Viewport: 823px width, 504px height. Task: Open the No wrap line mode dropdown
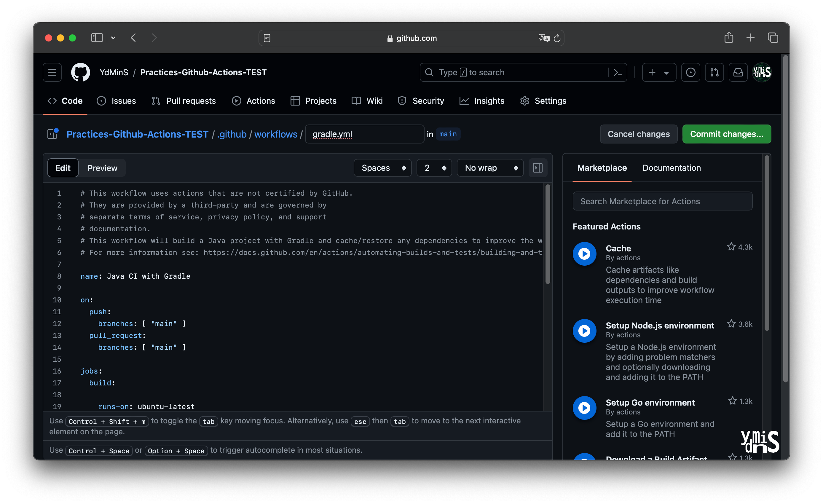[x=490, y=168]
